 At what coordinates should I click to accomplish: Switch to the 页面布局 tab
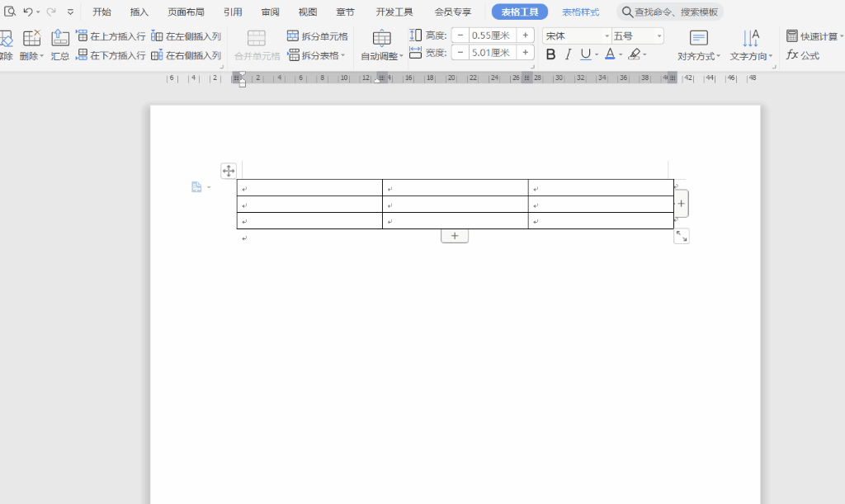pyautogui.click(x=186, y=12)
